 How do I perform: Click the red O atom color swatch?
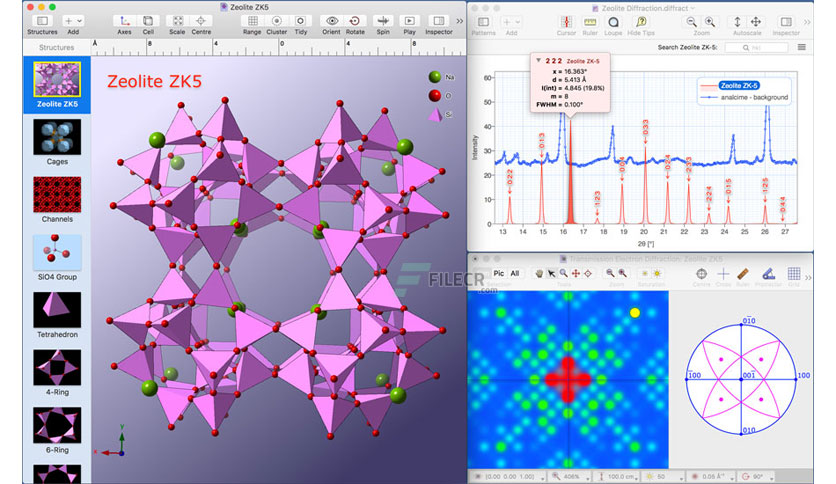click(435, 96)
